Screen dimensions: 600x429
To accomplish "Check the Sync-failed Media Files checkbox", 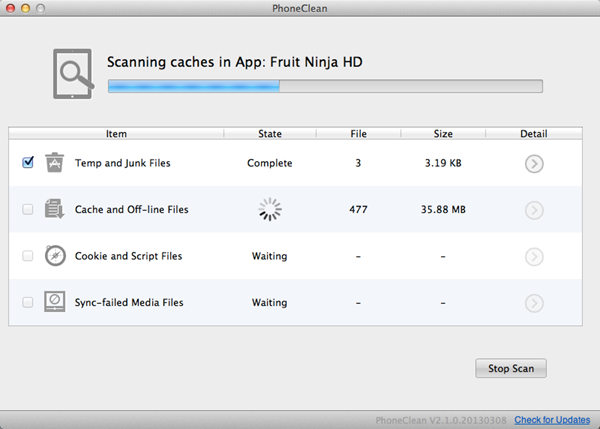I will click(x=28, y=302).
